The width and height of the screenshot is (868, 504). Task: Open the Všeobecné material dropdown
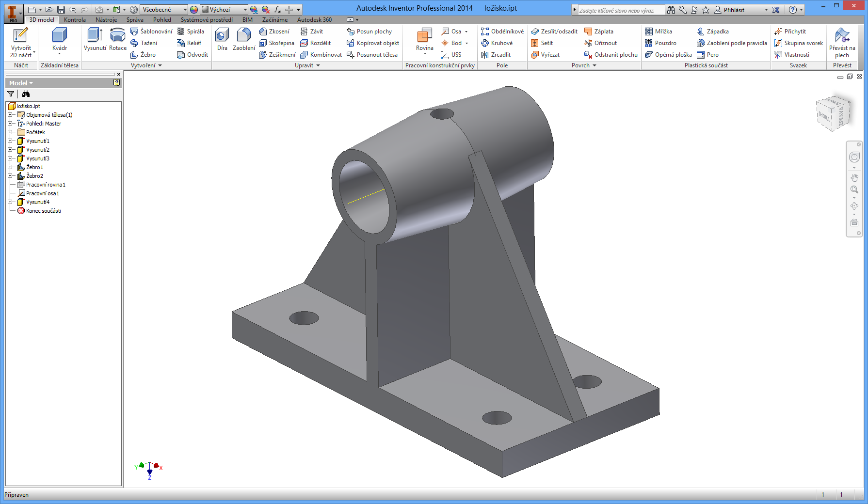click(x=164, y=10)
